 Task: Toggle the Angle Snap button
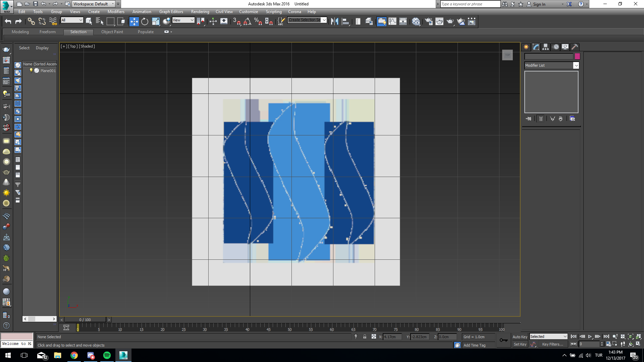pyautogui.click(x=248, y=21)
